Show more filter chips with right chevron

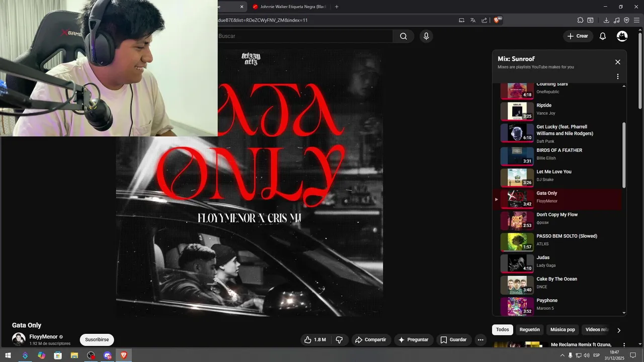point(619,330)
